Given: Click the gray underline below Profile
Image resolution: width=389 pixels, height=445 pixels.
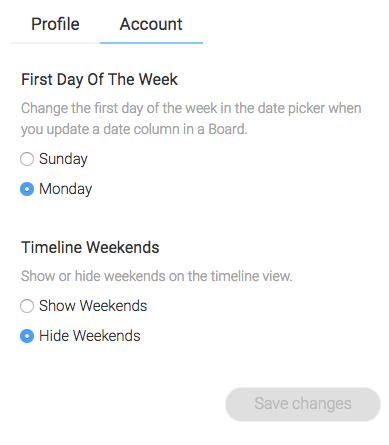Looking at the screenshot, I should point(56,43).
